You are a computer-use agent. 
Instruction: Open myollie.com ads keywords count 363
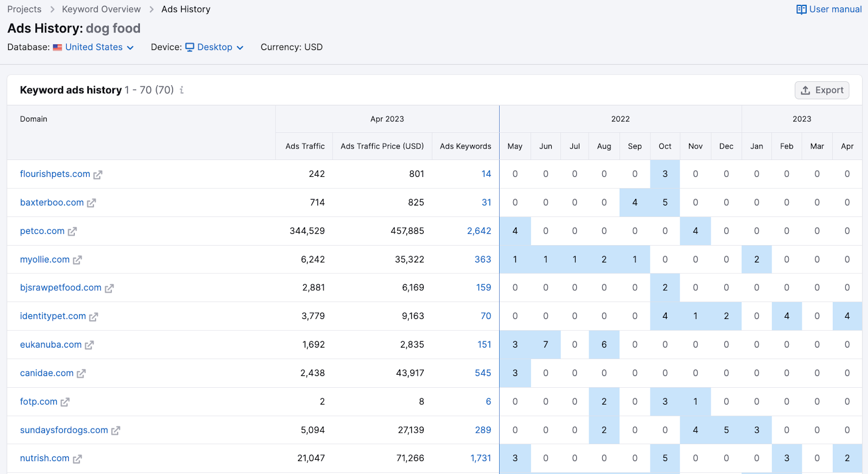coord(483,260)
